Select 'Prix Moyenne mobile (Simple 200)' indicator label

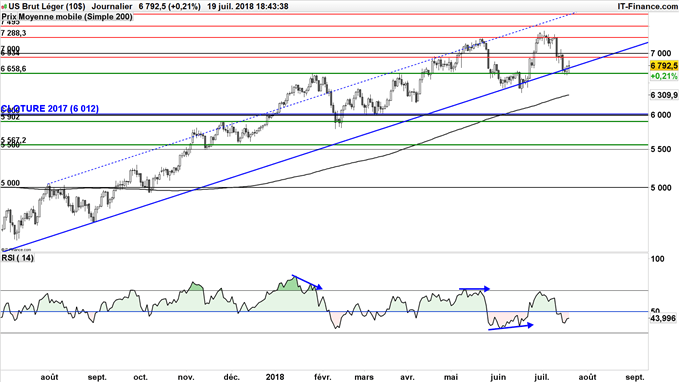click(x=67, y=16)
